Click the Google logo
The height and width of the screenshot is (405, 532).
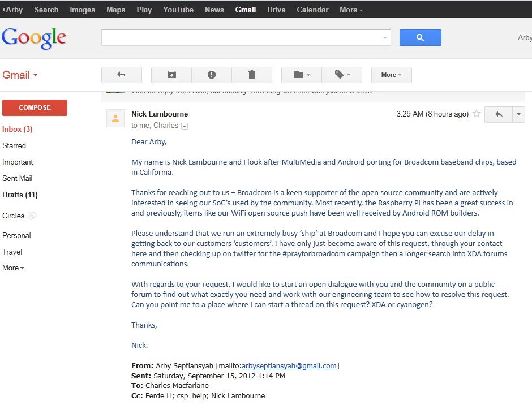34,38
